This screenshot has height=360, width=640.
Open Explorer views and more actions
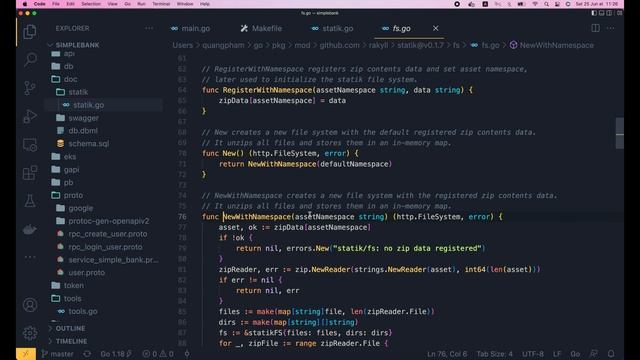pos(149,28)
